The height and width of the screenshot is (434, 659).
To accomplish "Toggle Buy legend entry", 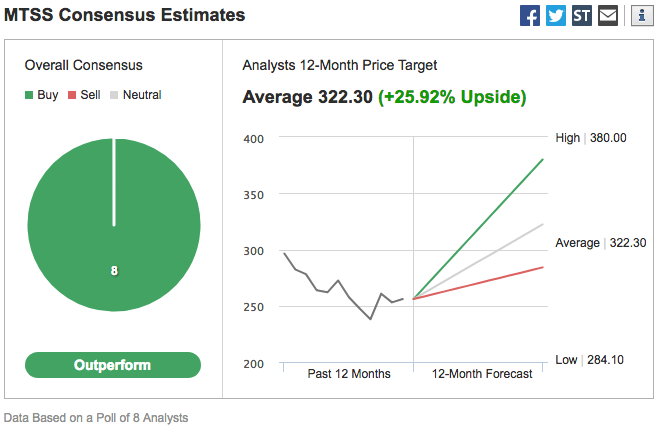I will 42,95.
